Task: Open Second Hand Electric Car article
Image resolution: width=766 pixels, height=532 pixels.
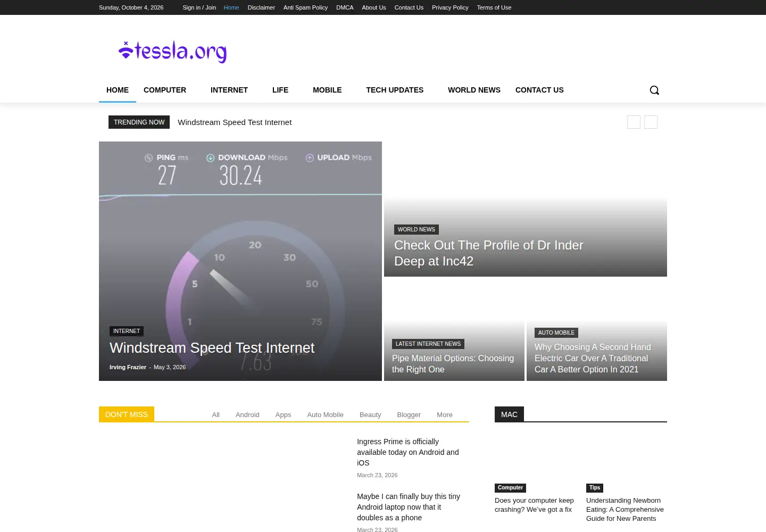Action: (593, 358)
